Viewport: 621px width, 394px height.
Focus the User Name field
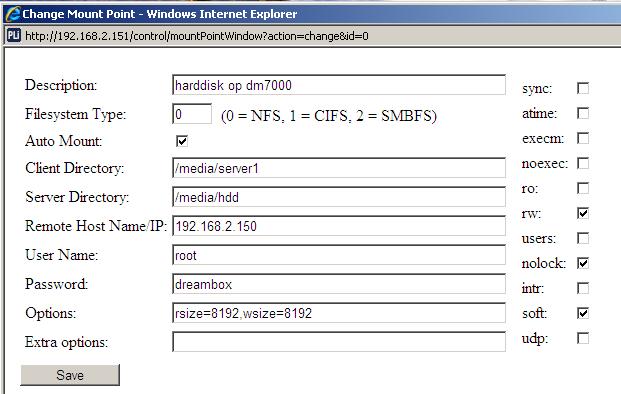[339, 255]
